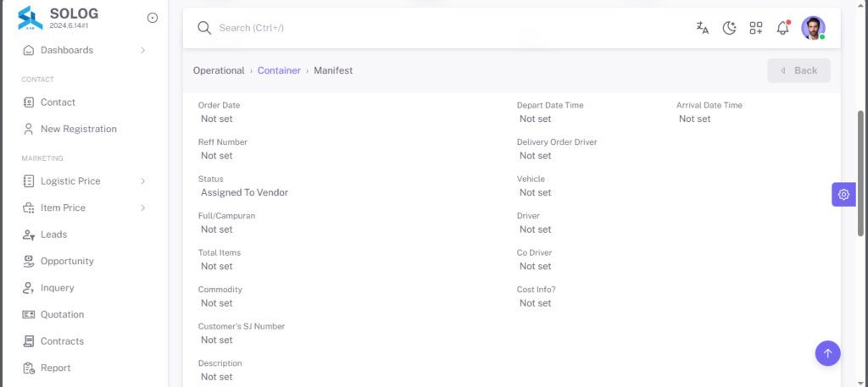The width and height of the screenshot is (868, 387).
Task: Click the purple settings gear button
Action: (x=843, y=195)
